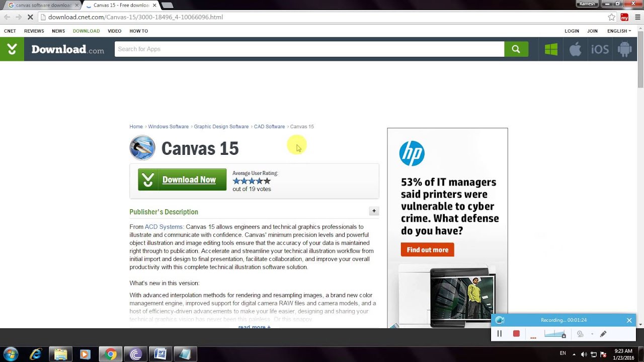Click the Canvas 15 app icon
644x362 pixels.
pyautogui.click(x=142, y=148)
